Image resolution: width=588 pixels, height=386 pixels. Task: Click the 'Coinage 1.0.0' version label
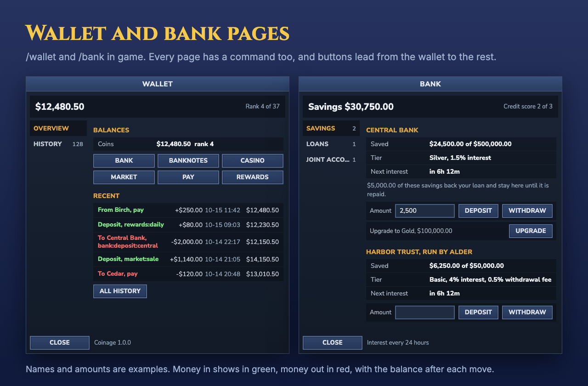[x=113, y=343]
